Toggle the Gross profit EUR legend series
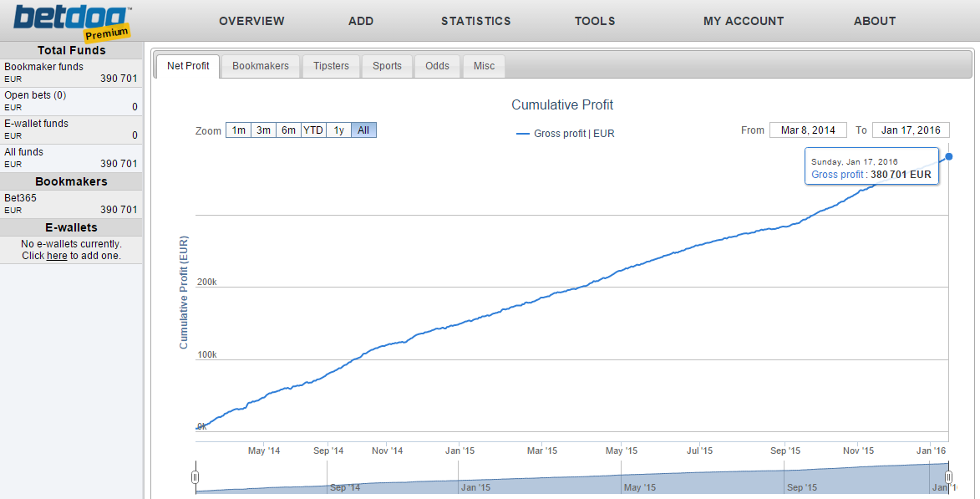The width and height of the screenshot is (980, 499). tap(566, 134)
